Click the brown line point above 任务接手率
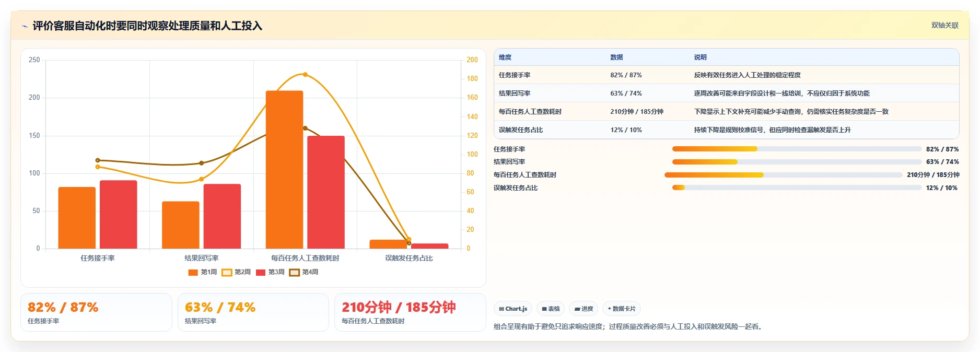 pyautogui.click(x=98, y=160)
